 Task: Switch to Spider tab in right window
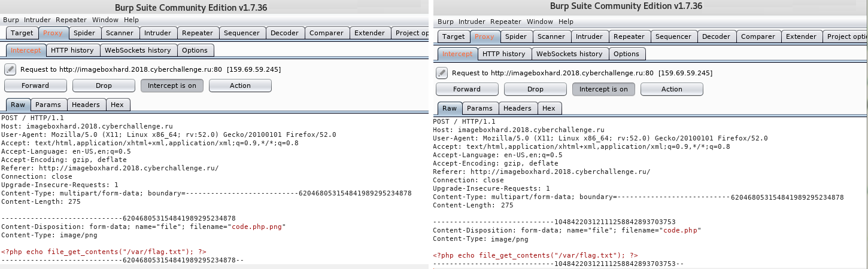click(516, 36)
